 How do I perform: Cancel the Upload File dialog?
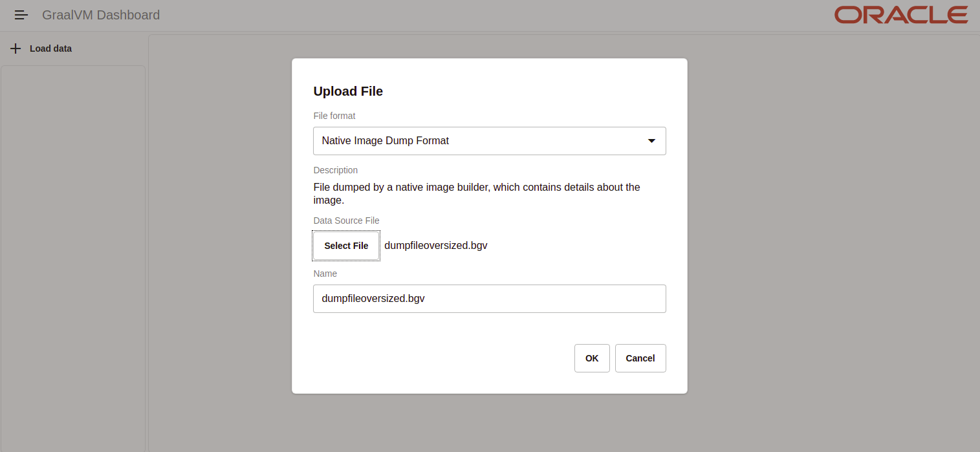pyautogui.click(x=640, y=358)
